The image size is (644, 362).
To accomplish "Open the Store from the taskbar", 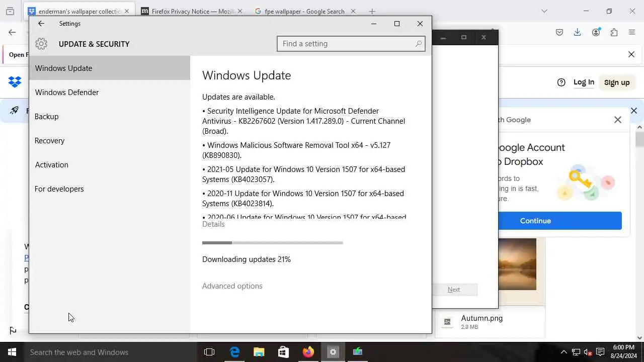I will click(284, 352).
